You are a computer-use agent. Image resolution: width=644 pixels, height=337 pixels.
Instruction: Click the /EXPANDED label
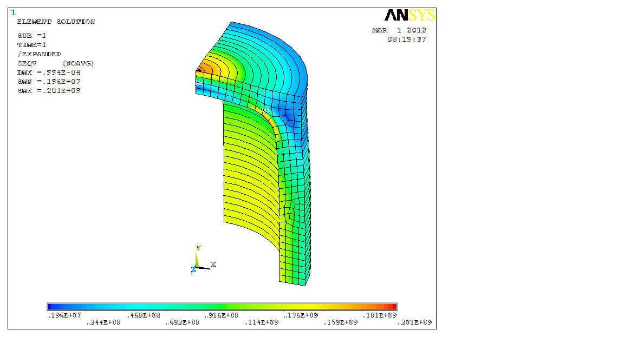(x=39, y=54)
